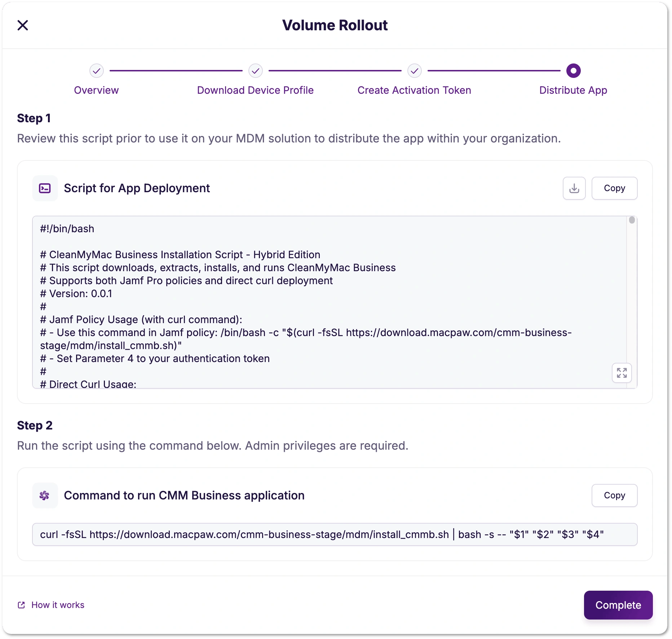Click the CleanMyMac Business app icon
Viewport: 672px width, 639px height.
(x=45, y=495)
